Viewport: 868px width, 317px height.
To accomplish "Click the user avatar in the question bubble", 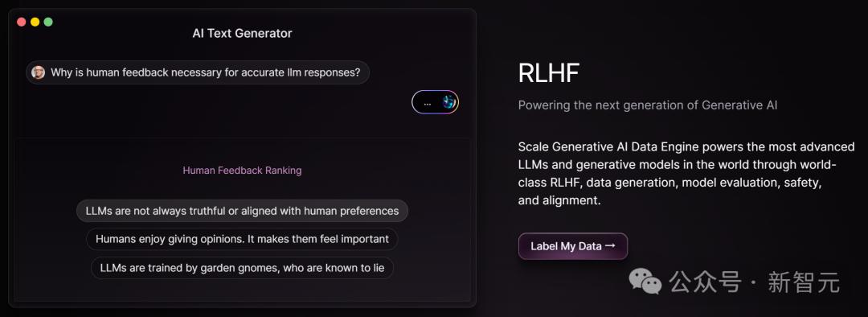I will click(39, 72).
